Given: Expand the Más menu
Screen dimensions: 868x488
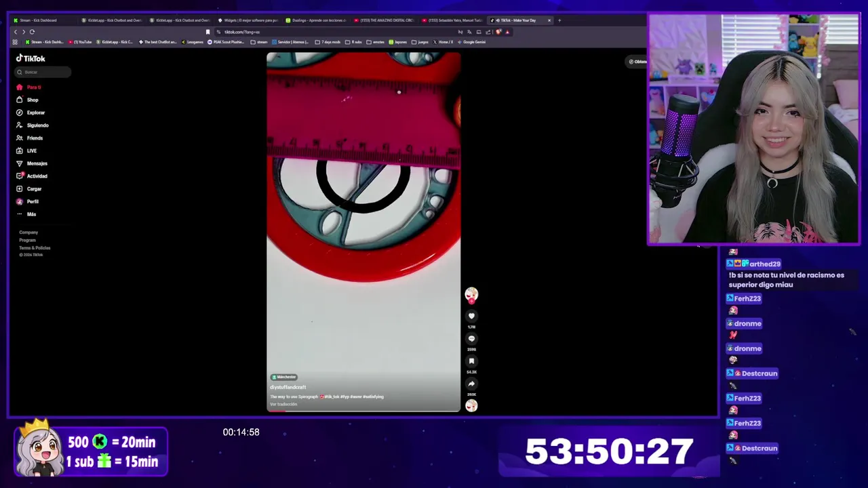Looking at the screenshot, I should tap(26, 214).
